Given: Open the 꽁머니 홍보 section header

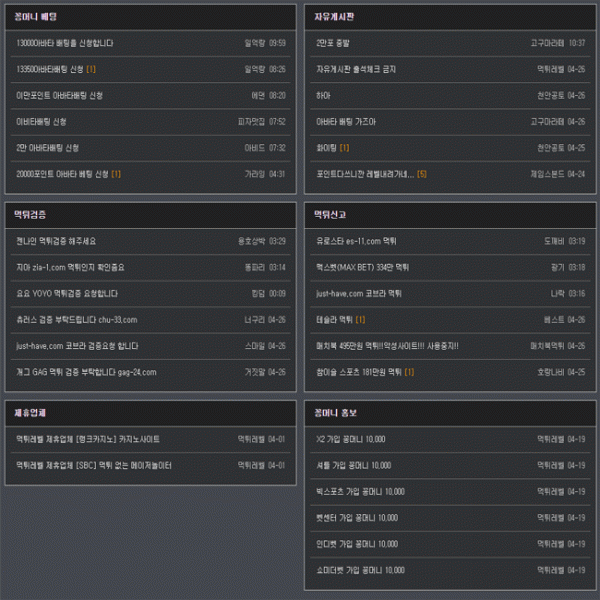Looking at the screenshot, I should click(336, 413).
